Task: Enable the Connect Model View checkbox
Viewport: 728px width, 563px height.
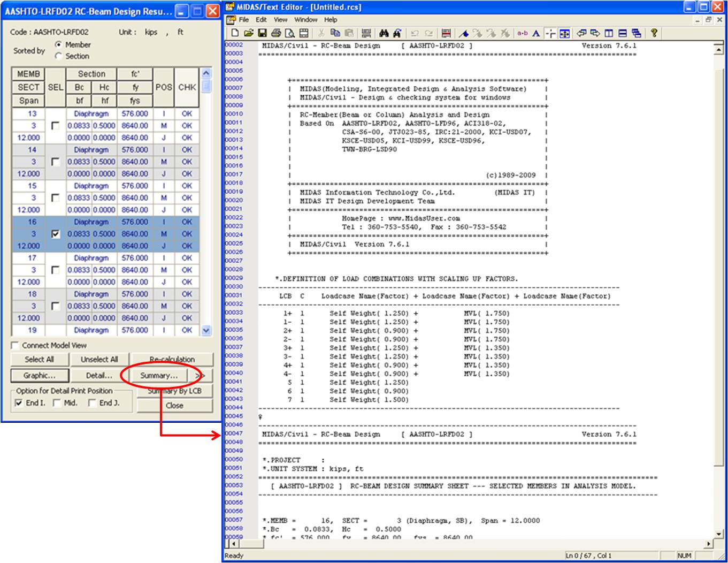Action: (x=15, y=346)
